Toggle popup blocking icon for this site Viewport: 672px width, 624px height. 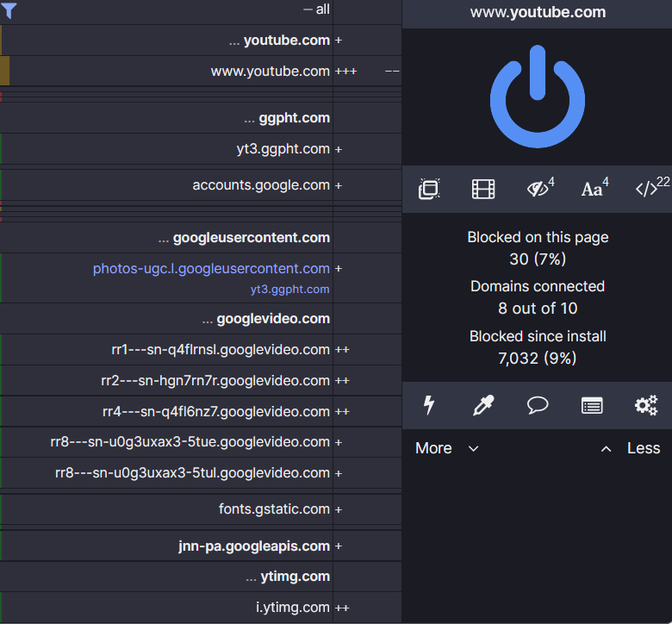click(x=429, y=189)
